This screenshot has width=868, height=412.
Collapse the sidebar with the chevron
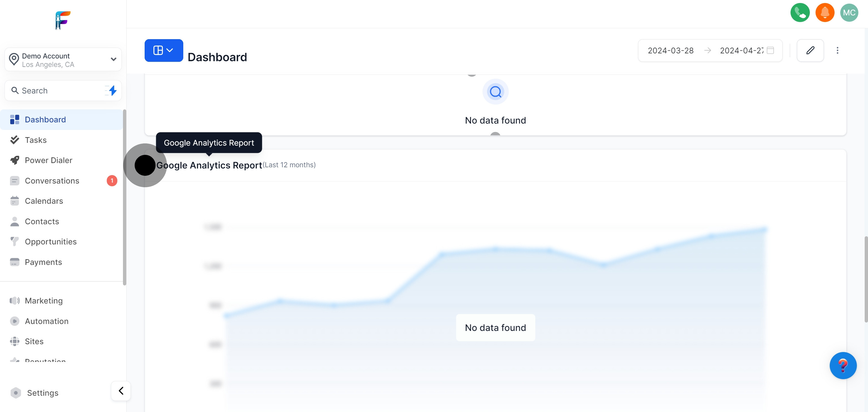(x=121, y=390)
